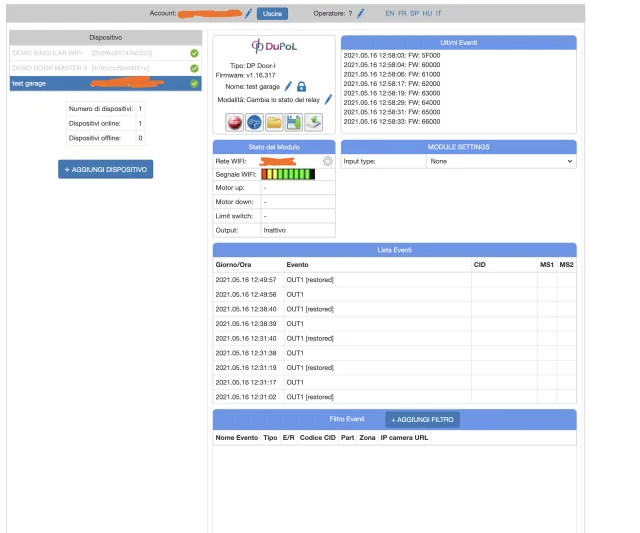Click firmware download icon with green arrow
The height and width of the screenshot is (533, 640).
pos(313,122)
